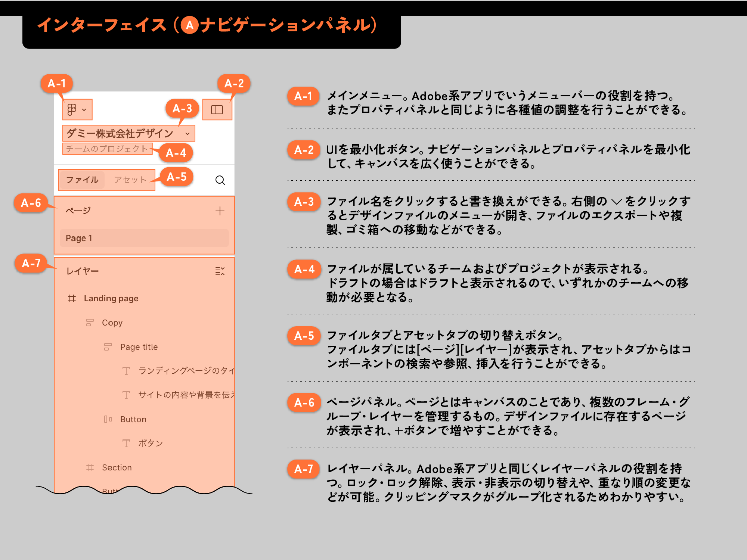
Task: Click the frame icon beside Landing page
Action: click(x=72, y=298)
